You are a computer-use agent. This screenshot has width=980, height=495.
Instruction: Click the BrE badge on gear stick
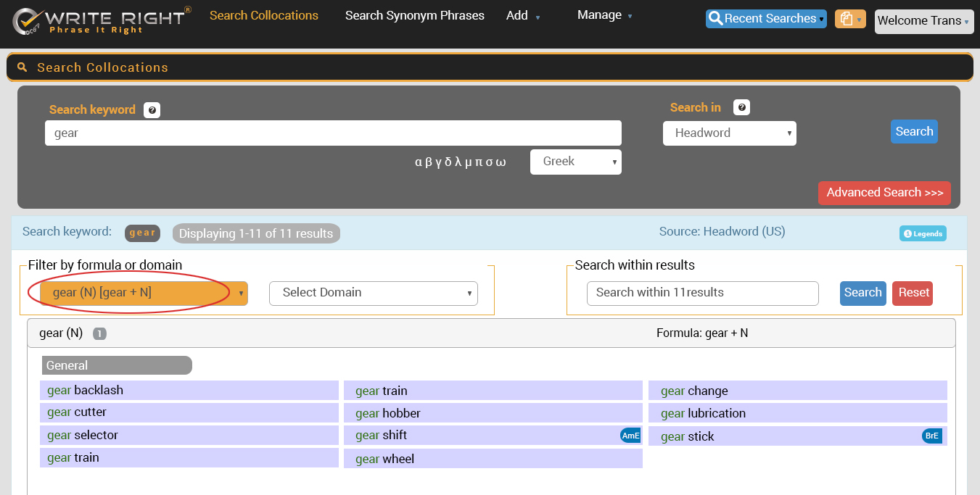(x=931, y=436)
